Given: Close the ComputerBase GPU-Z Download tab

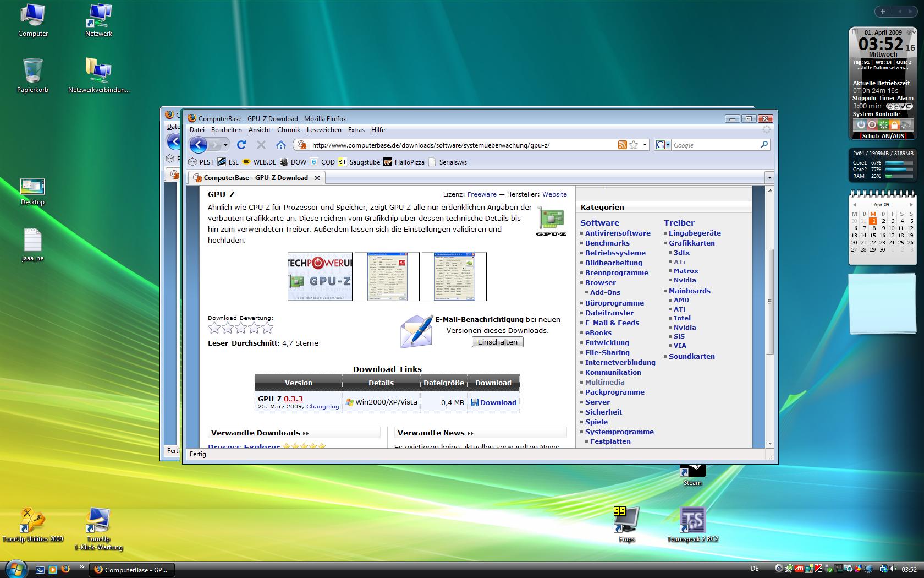Looking at the screenshot, I should coord(317,178).
